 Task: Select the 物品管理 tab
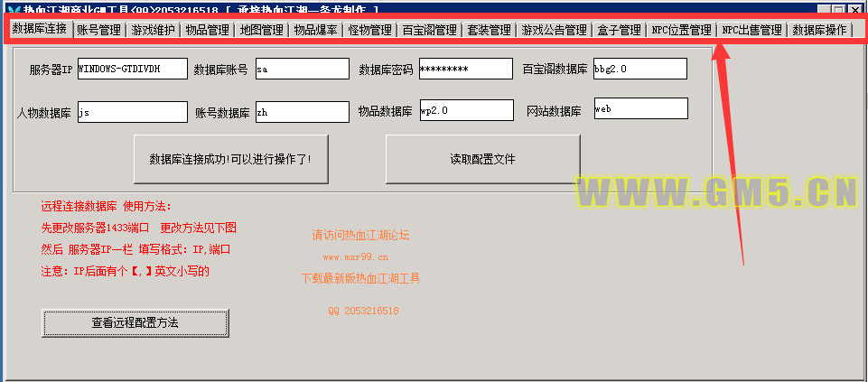pyautogui.click(x=207, y=30)
